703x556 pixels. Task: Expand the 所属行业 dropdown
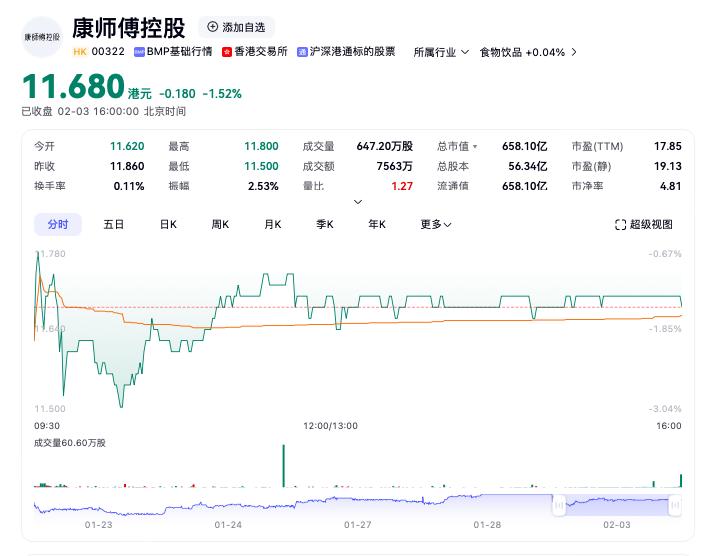(441, 52)
